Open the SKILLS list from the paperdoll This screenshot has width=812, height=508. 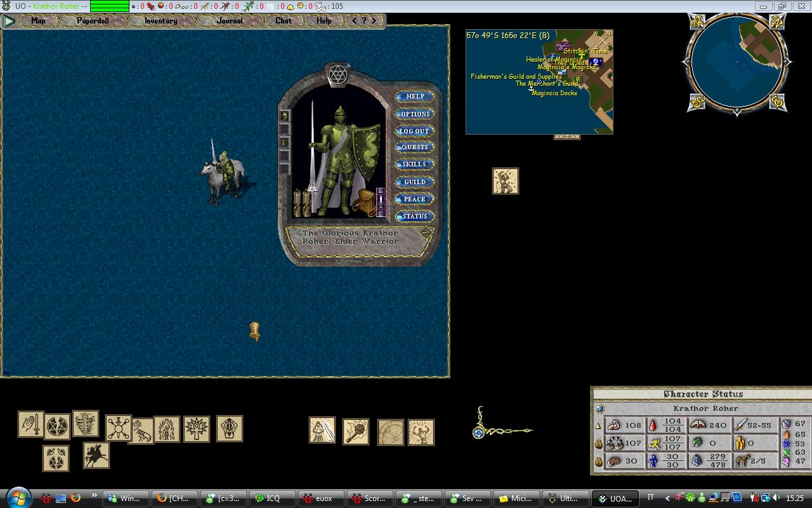pyautogui.click(x=415, y=164)
